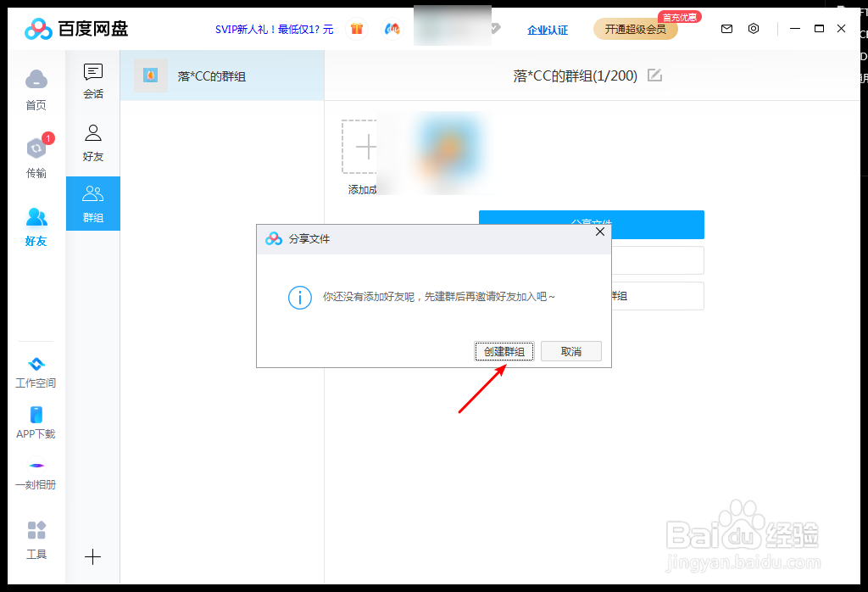
Task: Click the edit pencil beside group title
Action: pyautogui.click(x=654, y=75)
